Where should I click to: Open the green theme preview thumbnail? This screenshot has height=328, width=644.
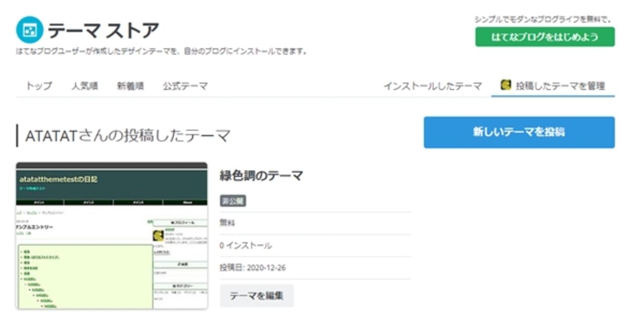coord(112,236)
